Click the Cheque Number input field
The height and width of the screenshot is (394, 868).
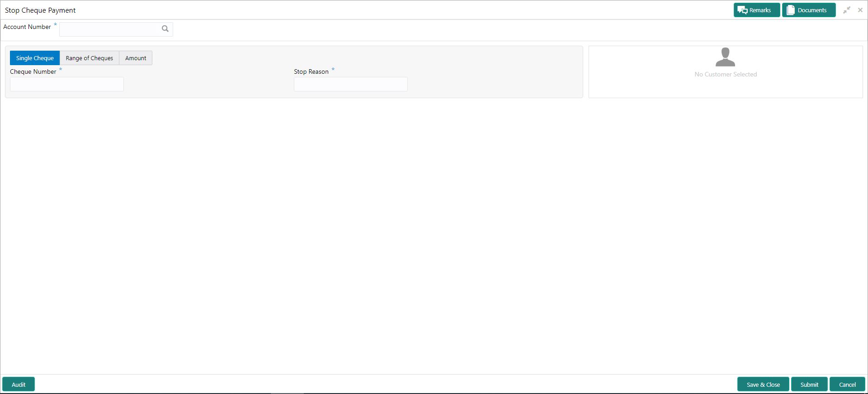pos(67,84)
